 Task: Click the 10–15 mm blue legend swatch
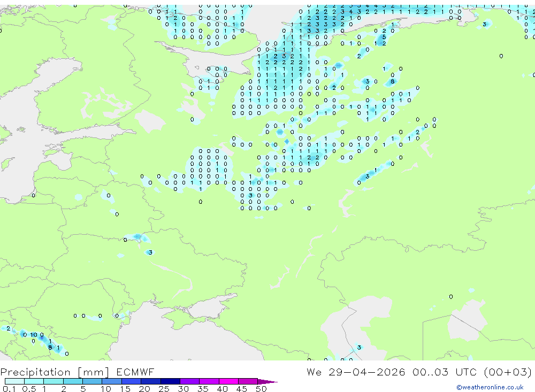pyautogui.click(x=112, y=381)
